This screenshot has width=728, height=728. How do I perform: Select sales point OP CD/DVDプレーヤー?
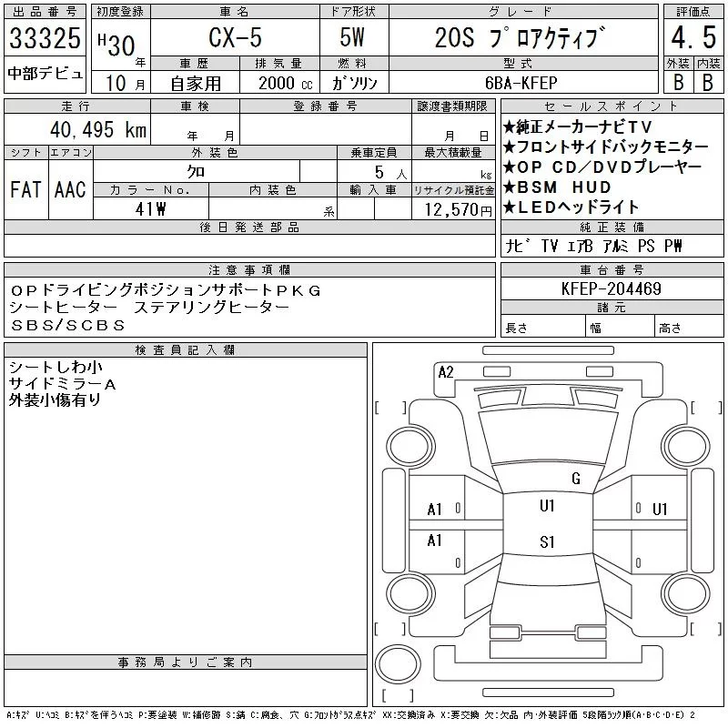tap(602, 167)
